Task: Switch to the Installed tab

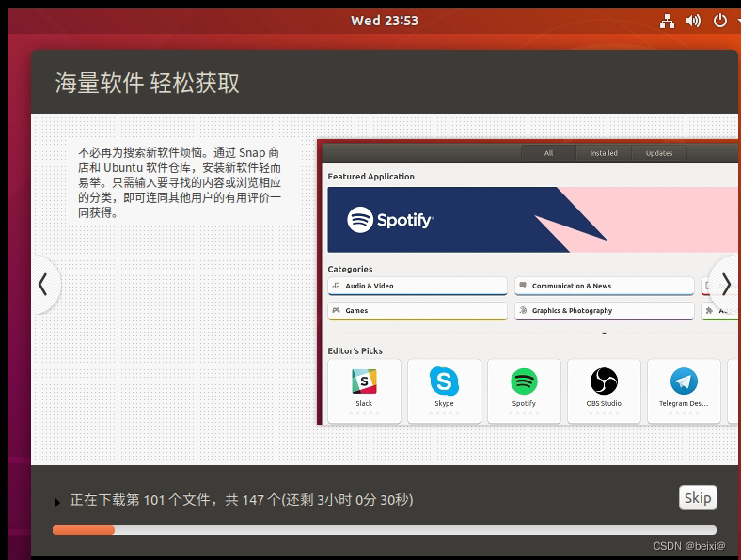Action: coord(604,153)
